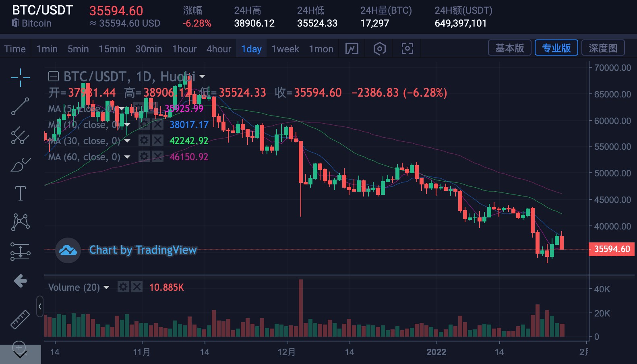Toggle fullscreen chart mode

point(407,49)
